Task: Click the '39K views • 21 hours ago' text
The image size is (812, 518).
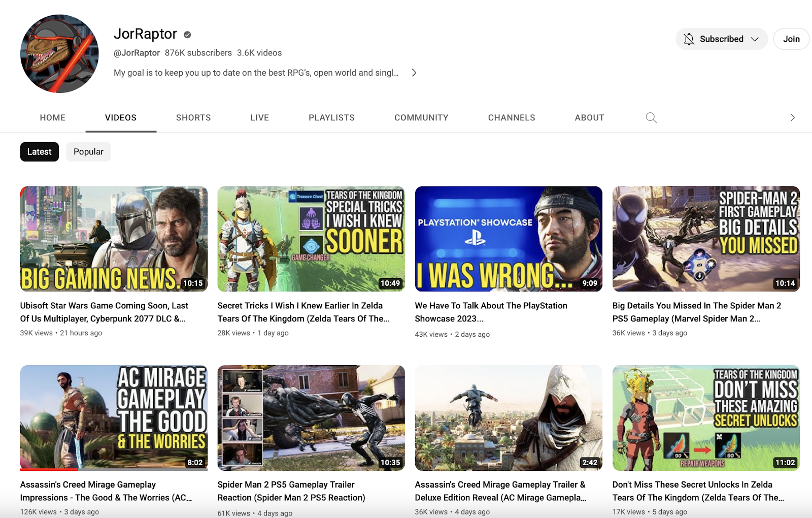Action: click(x=61, y=333)
